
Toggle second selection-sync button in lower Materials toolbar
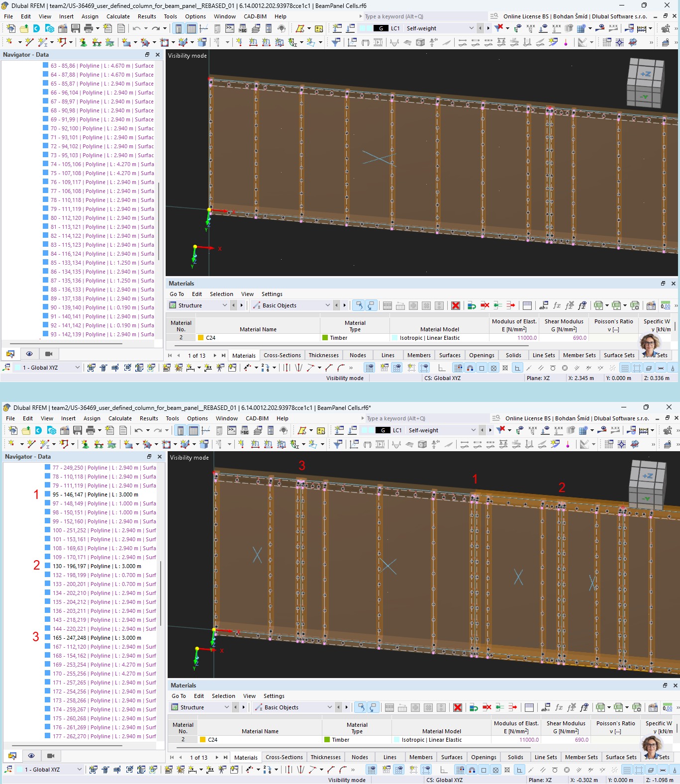373,707
